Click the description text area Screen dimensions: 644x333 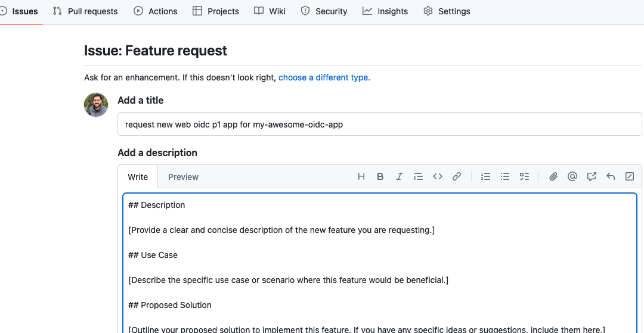pos(379,263)
